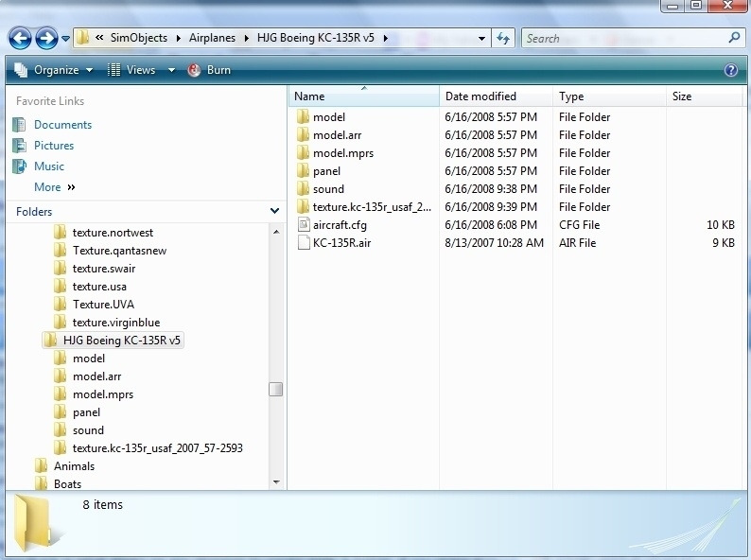Click the search magnifier icon
The height and width of the screenshot is (560, 751).
point(734,38)
